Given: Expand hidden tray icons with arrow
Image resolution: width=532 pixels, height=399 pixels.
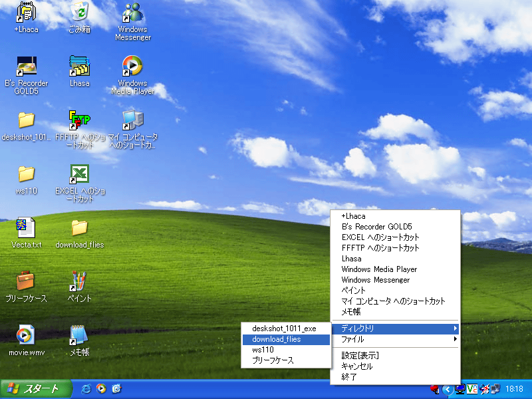Looking at the screenshot, I should [x=448, y=390].
